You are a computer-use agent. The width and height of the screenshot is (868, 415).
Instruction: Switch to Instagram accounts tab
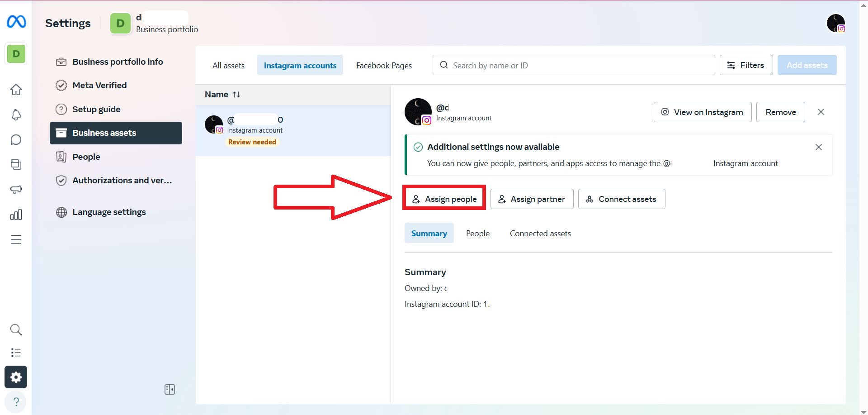(x=300, y=65)
